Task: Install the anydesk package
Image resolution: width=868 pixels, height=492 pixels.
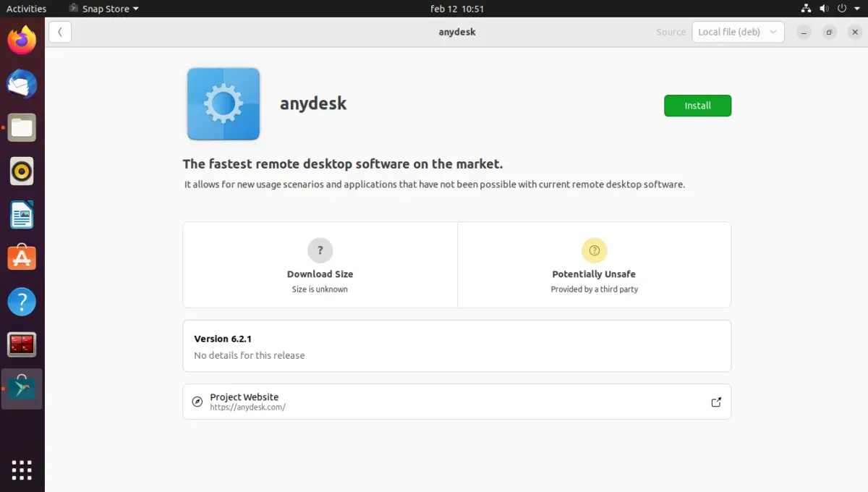Action: [697, 106]
